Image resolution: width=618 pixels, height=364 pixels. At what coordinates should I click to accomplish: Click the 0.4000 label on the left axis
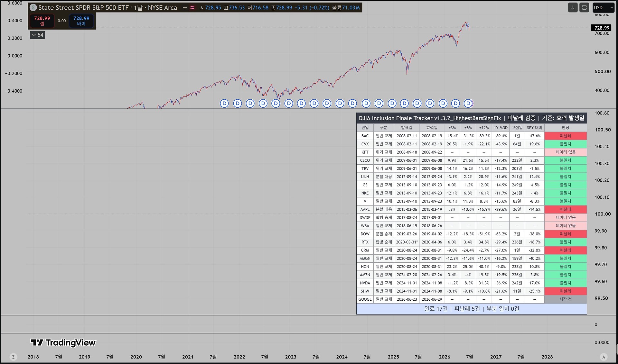pos(15,21)
